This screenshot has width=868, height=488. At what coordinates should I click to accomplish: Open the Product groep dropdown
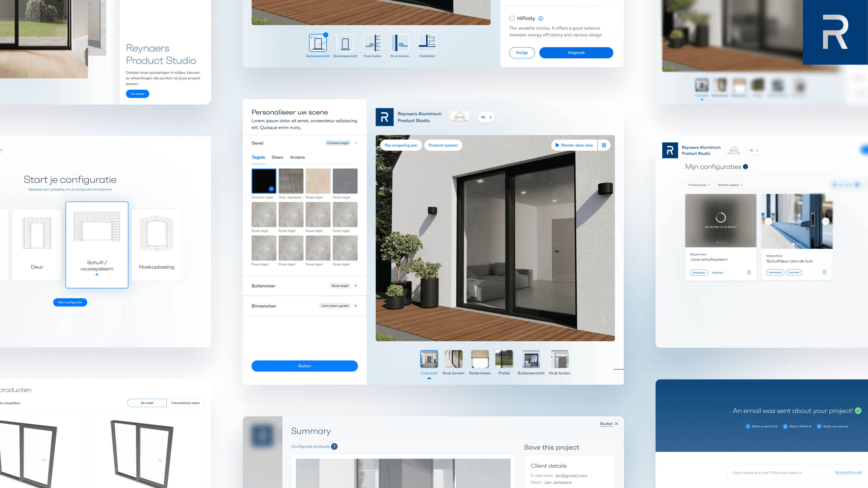699,185
